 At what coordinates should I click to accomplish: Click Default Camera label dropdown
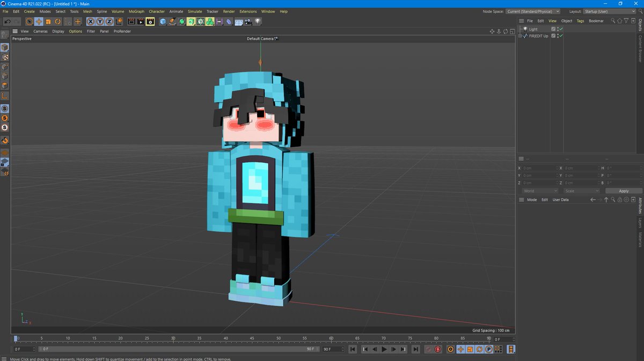(x=262, y=39)
